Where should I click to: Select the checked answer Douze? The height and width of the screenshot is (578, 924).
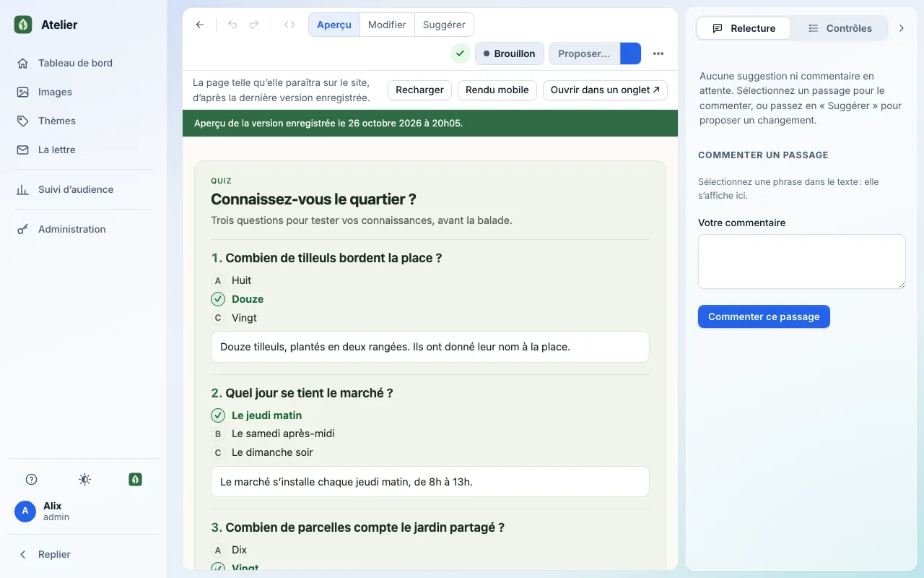tap(237, 299)
